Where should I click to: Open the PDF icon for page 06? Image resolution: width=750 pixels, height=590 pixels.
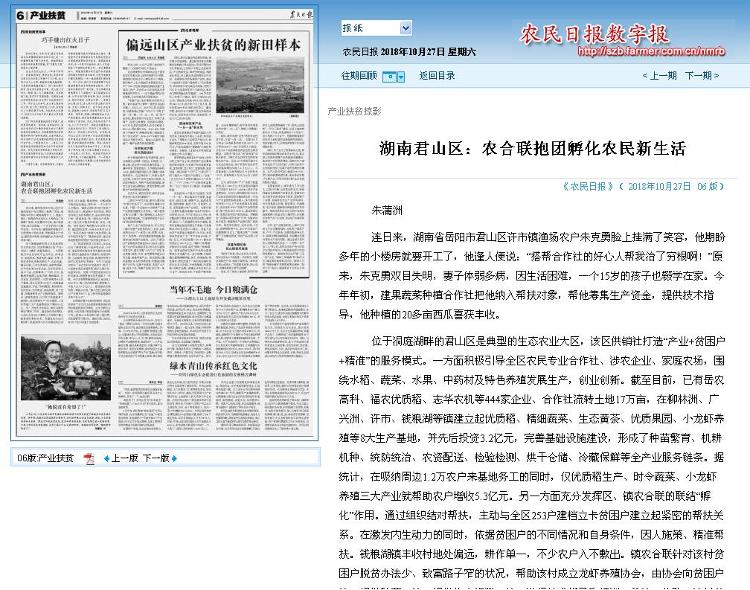coord(89,458)
